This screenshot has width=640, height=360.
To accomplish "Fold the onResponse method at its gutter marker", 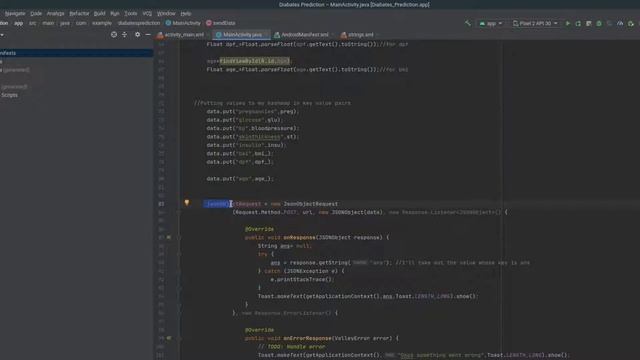I will [179, 237].
